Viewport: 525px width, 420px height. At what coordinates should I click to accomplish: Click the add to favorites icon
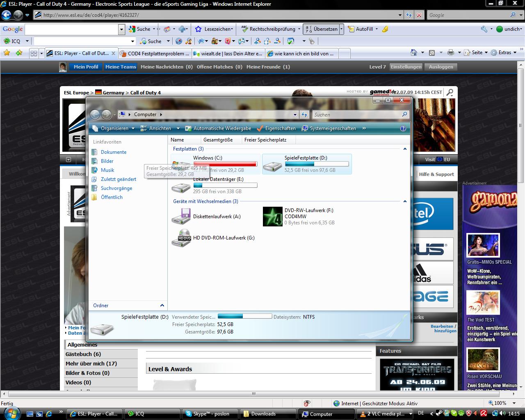19,52
